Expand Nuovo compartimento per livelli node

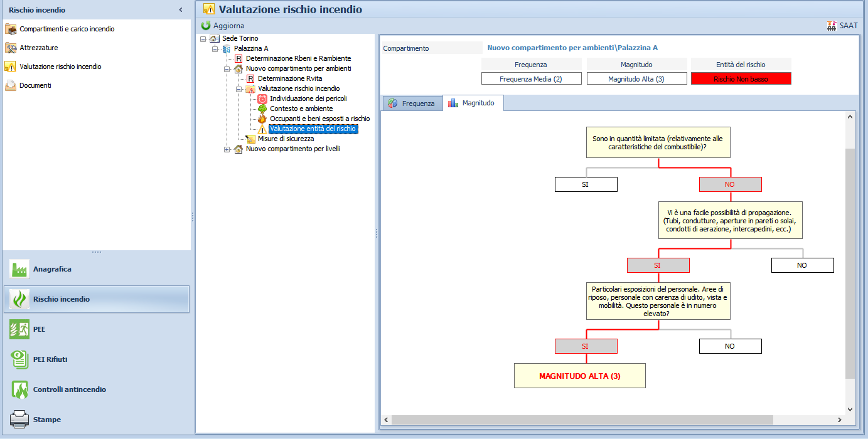227,149
